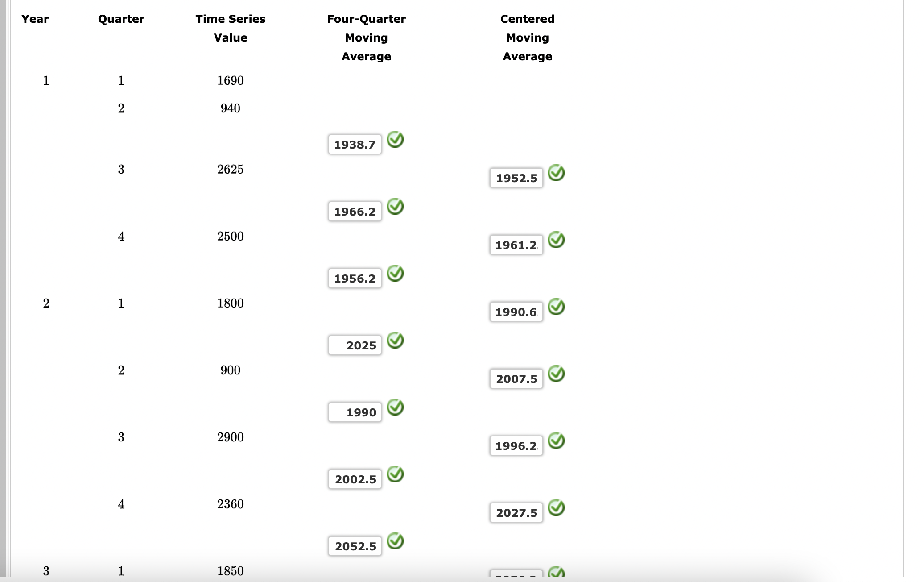This screenshot has height=582, width=924.
Task: Select the input field containing 1990.6
Action: pyautogui.click(x=516, y=312)
